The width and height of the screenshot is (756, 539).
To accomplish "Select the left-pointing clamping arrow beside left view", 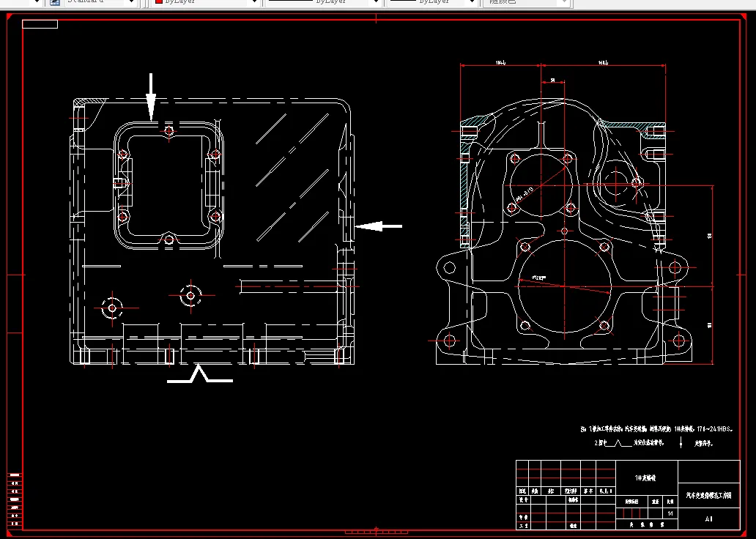I will [379, 226].
